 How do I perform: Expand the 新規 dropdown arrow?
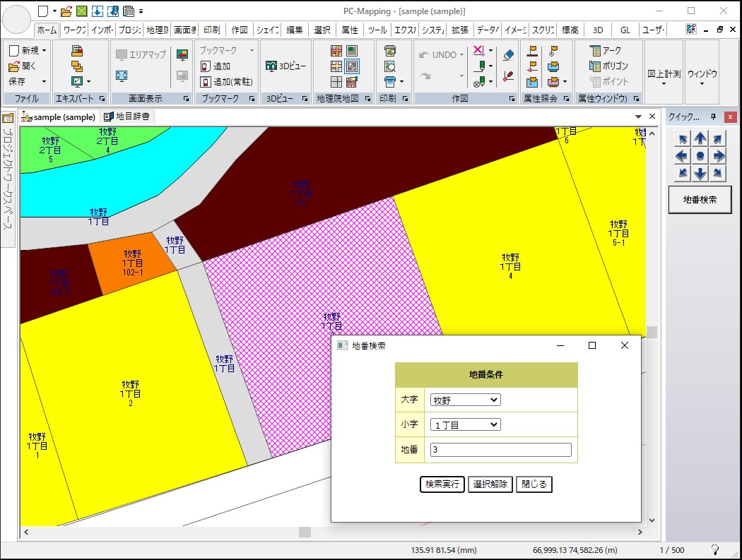pyautogui.click(x=44, y=50)
